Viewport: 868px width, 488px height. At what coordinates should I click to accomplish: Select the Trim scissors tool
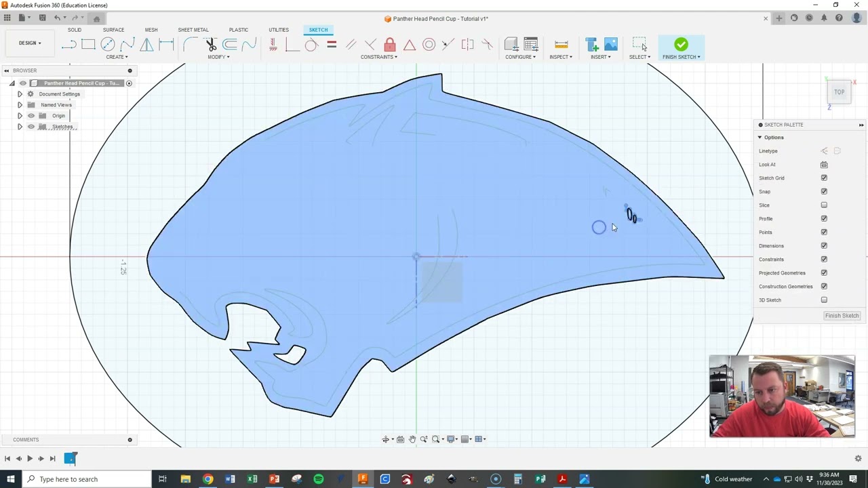pos(210,45)
